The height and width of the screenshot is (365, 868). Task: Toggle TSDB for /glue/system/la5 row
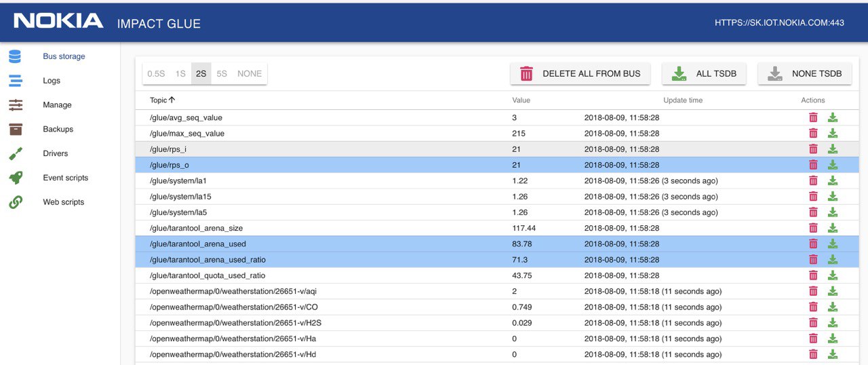click(833, 212)
